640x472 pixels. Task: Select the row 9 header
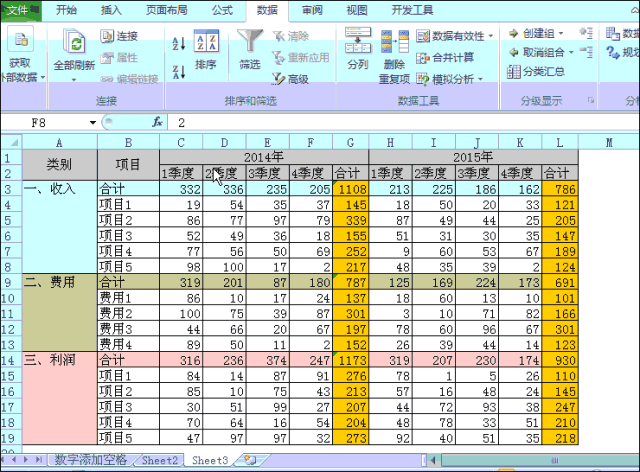11,282
